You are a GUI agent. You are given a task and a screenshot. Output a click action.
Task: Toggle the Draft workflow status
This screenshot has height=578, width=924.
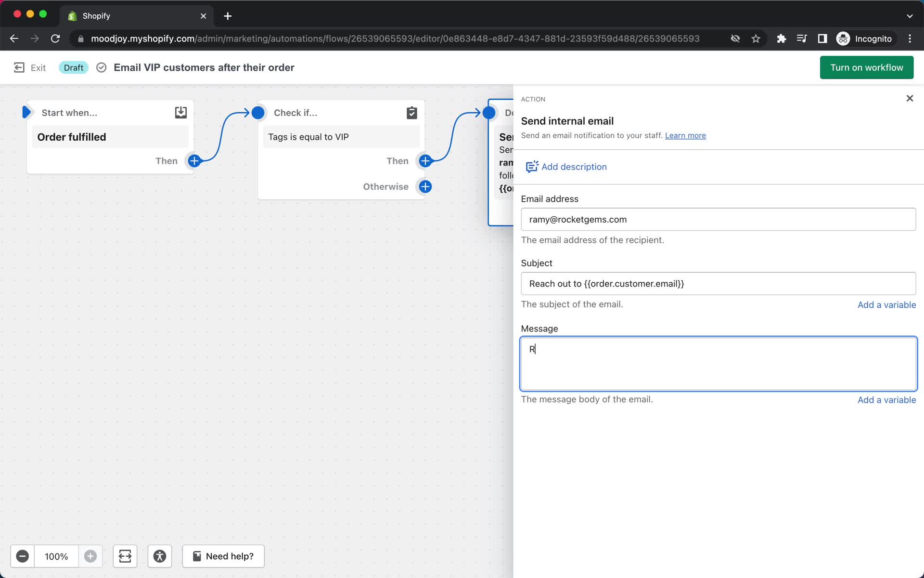(x=73, y=67)
